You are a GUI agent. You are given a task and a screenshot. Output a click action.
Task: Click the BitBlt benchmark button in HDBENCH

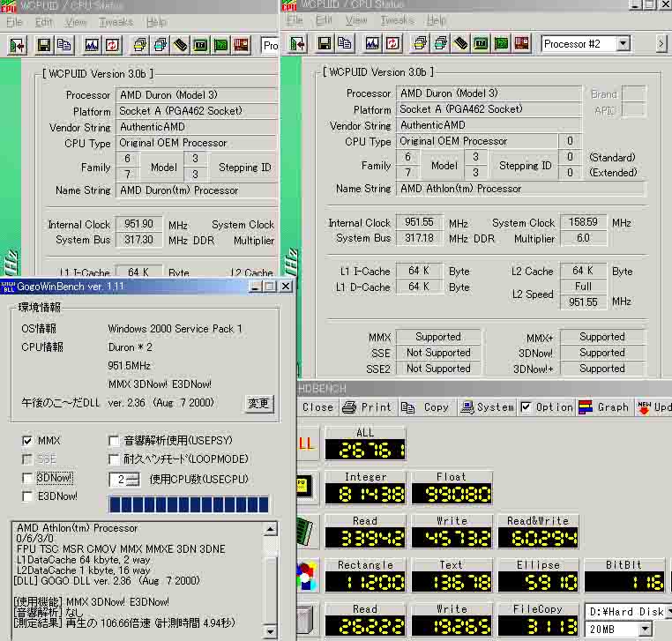[624, 576]
